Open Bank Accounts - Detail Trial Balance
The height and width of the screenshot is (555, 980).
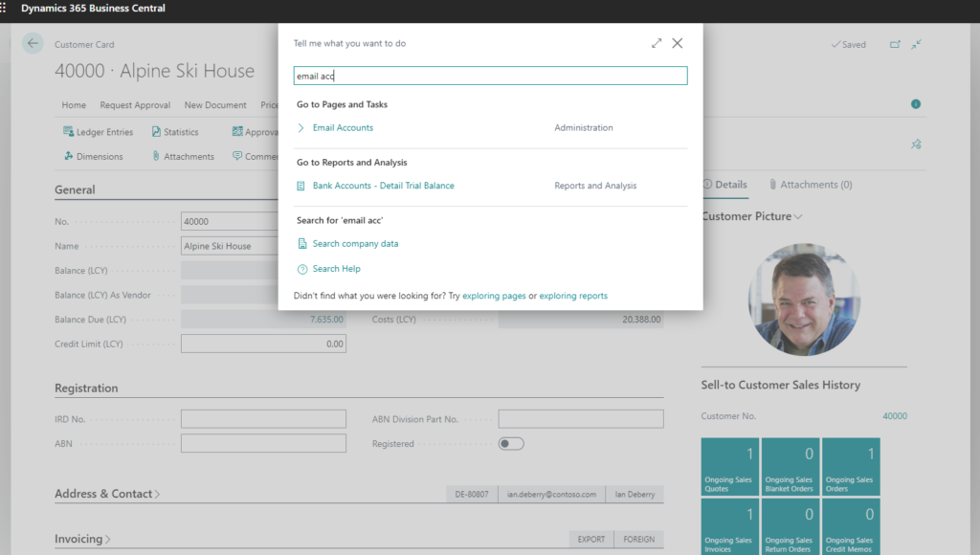[383, 186]
